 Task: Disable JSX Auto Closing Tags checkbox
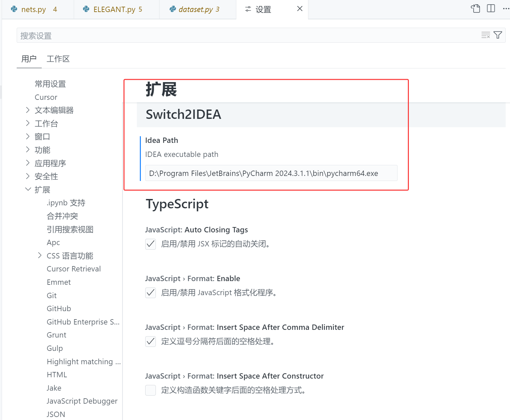(150, 244)
